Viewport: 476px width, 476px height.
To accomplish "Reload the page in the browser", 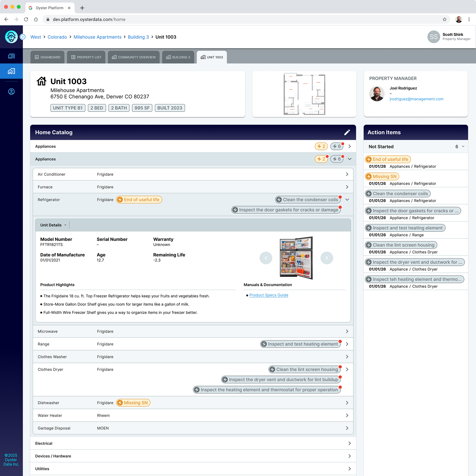I will 26,19.
